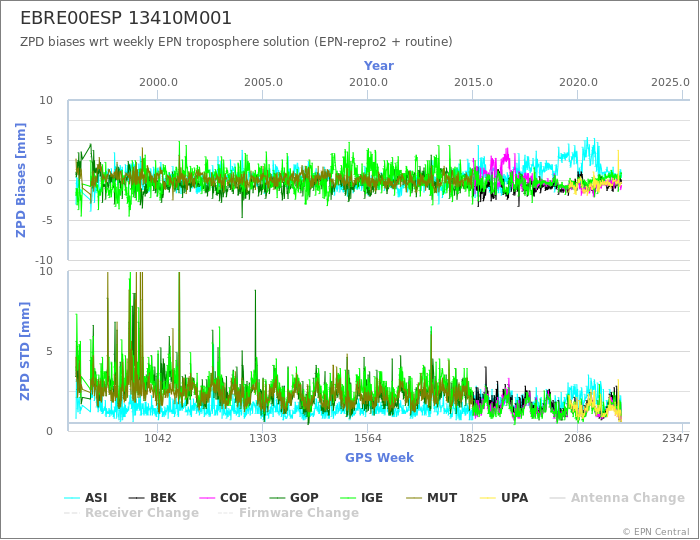The width and height of the screenshot is (700, 540).
Task: Toggle the ASI series in legend
Action: click(x=86, y=498)
